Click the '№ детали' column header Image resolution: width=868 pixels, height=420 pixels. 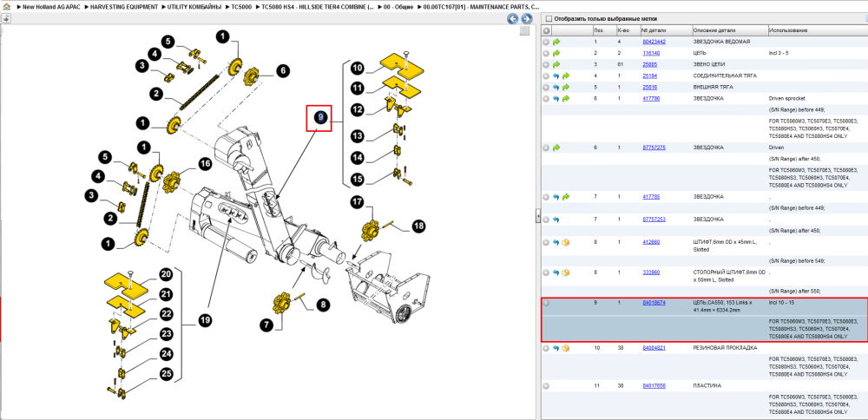(x=666, y=30)
